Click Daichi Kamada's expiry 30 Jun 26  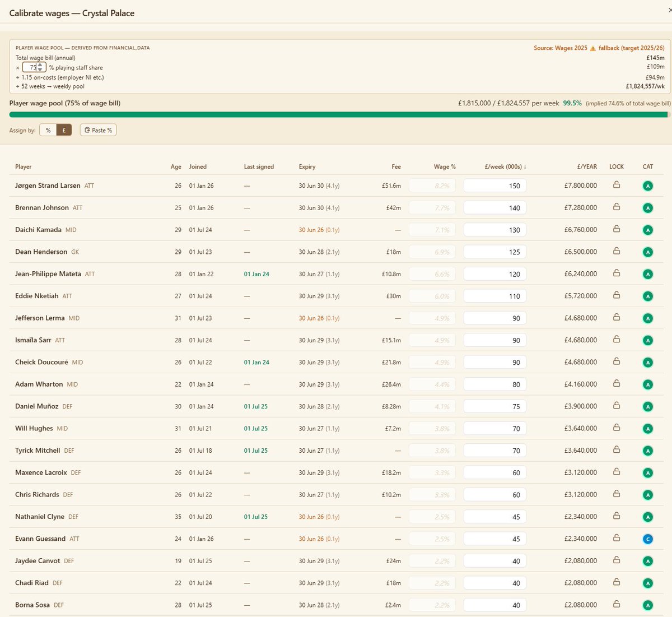[311, 230]
